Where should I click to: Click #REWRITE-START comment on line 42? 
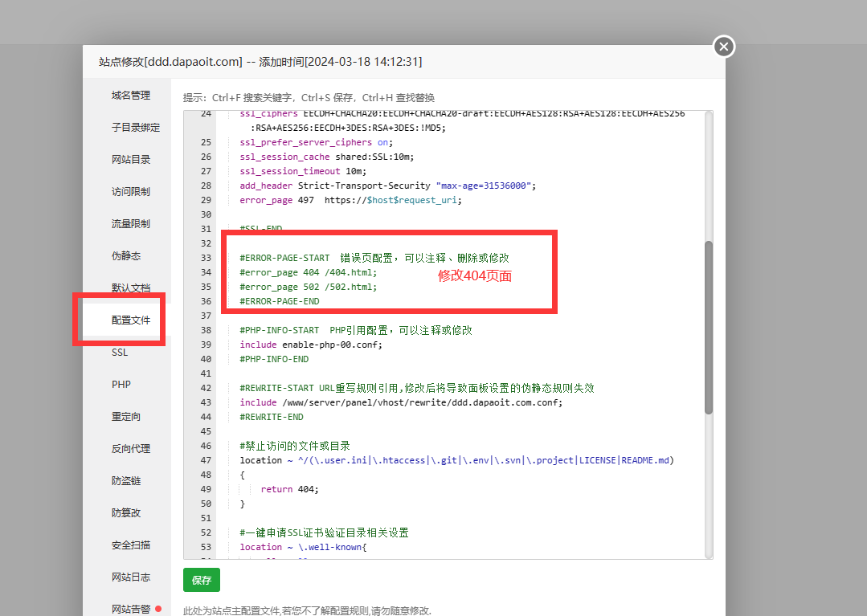pos(417,388)
